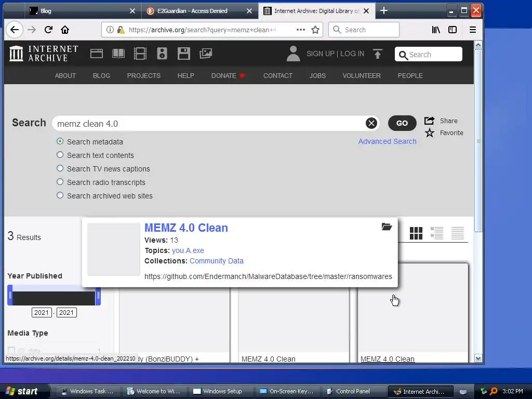
Task: Open the Firefox Library icon
Action: 436,30
